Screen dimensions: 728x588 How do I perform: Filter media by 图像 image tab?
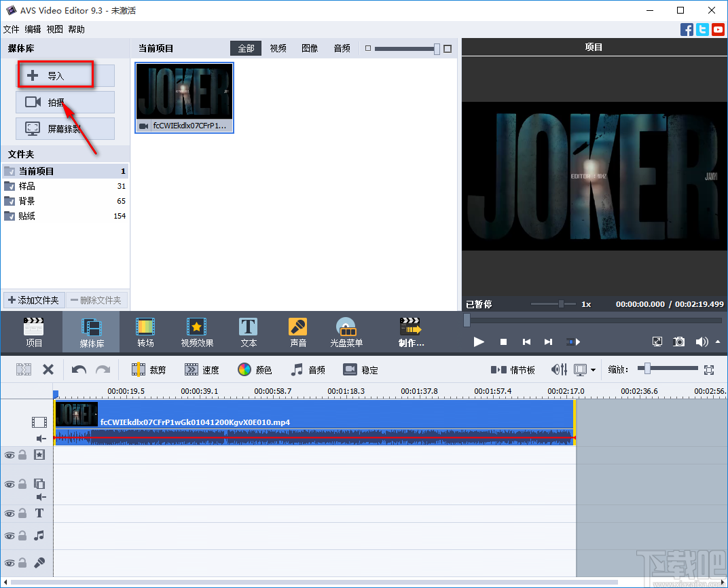pos(310,48)
